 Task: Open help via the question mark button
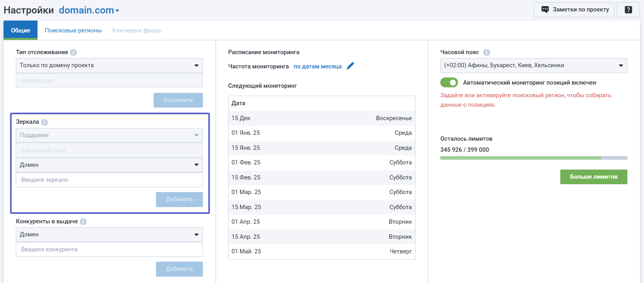pyautogui.click(x=628, y=10)
